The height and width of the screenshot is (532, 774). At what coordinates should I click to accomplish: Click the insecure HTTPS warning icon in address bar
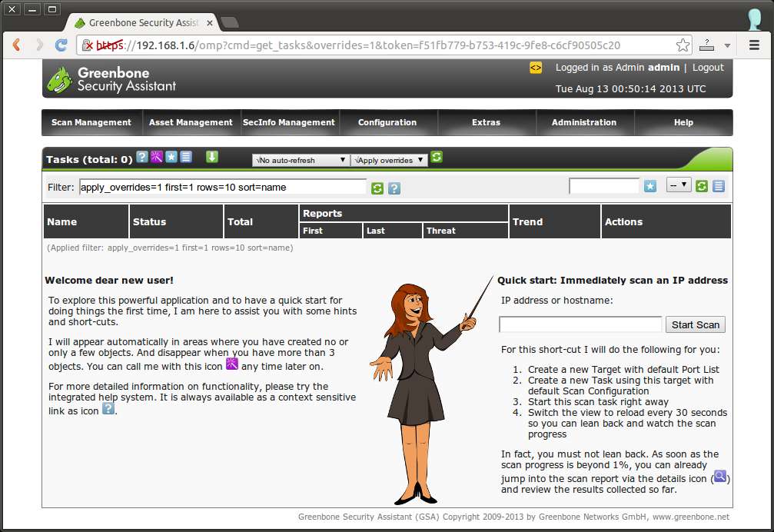pyautogui.click(x=88, y=45)
